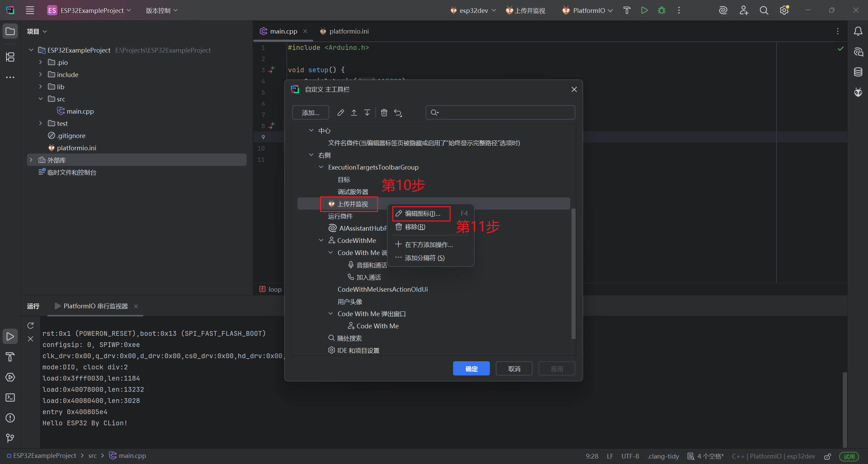Click the green Run button in toolbar
The height and width of the screenshot is (464, 868).
tap(644, 11)
